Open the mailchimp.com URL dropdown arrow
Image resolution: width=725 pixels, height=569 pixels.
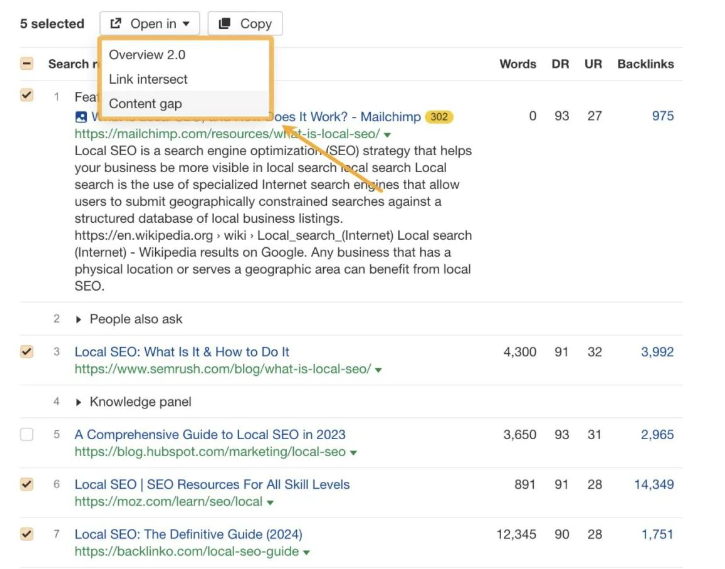pos(387,135)
